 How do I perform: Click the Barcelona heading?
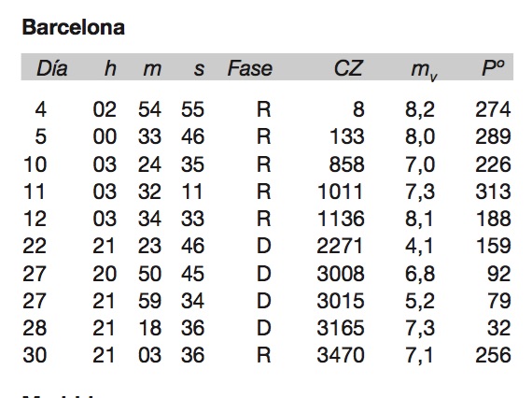pyautogui.click(x=74, y=27)
